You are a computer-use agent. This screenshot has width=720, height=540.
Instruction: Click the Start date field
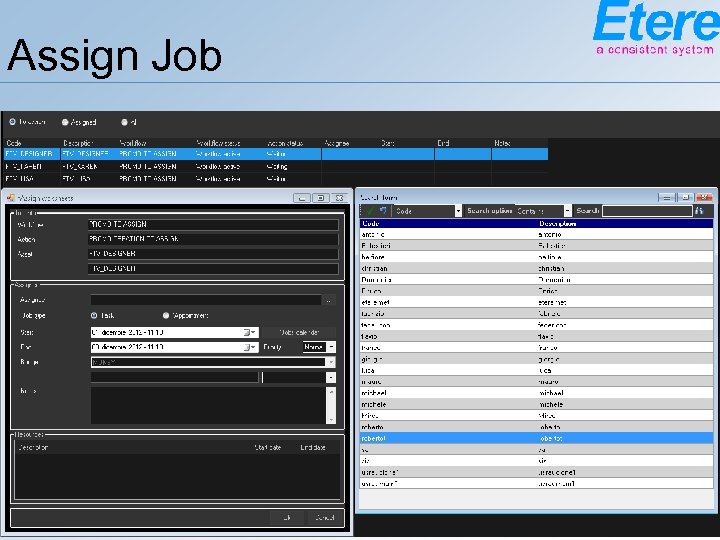pos(174,332)
